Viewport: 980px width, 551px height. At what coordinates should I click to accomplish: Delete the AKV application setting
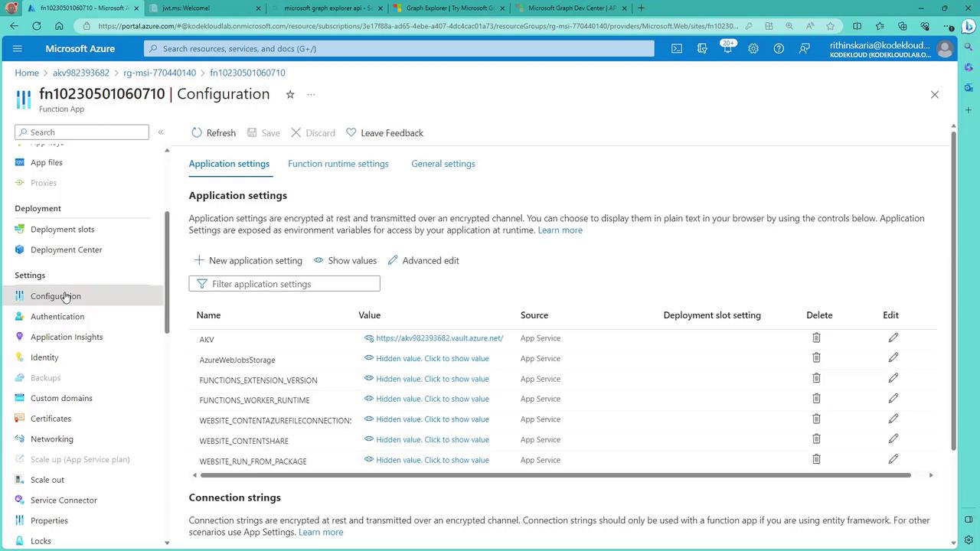pos(816,337)
